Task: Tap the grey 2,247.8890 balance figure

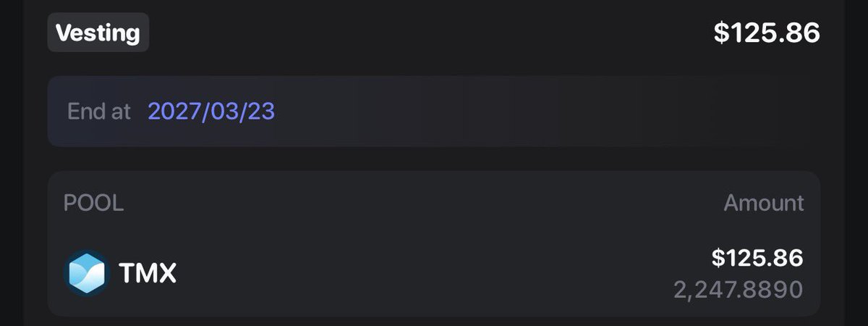Action: [739, 290]
